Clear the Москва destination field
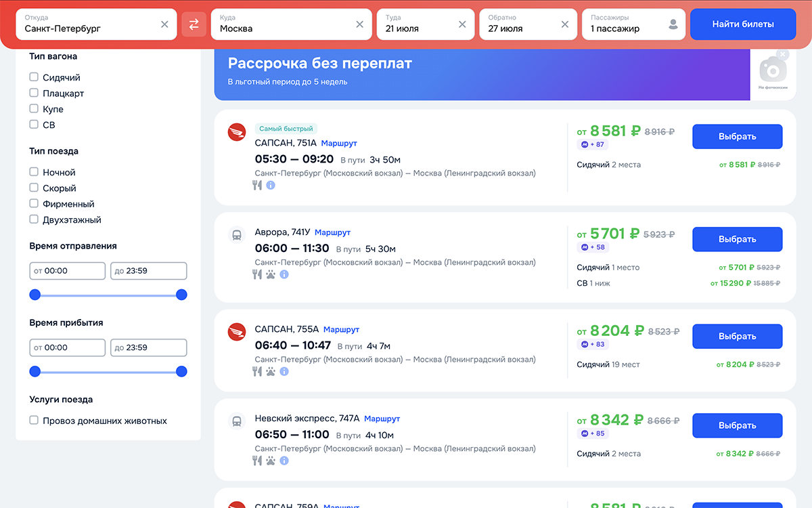Image resolution: width=812 pixels, height=508 pixels. (x=359, y=24)
